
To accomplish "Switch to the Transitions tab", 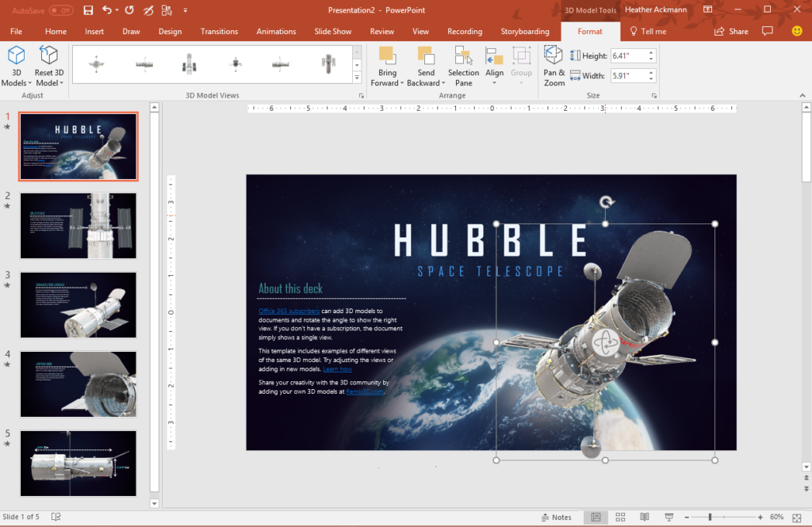I will pyautogui.click(x=219, y=32).
